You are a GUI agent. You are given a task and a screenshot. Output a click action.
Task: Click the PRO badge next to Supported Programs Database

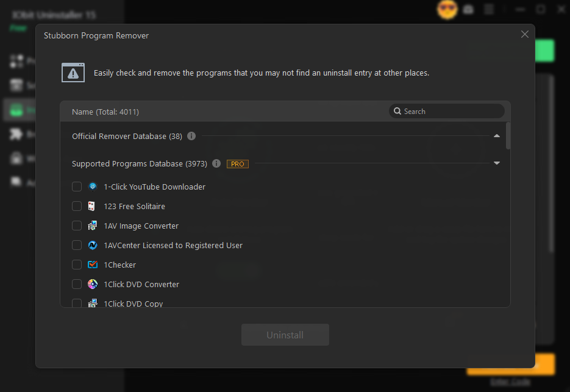tap(237, 163)
